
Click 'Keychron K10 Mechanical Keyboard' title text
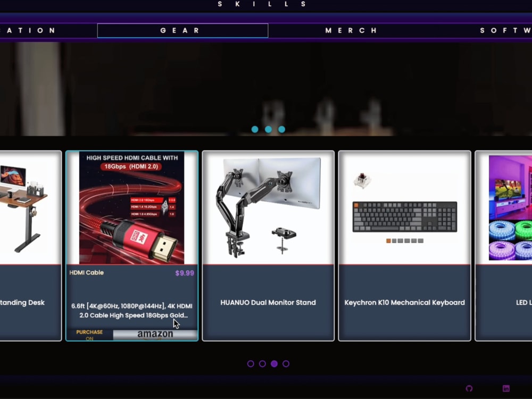pyautogui.click(x=404, y=303)
